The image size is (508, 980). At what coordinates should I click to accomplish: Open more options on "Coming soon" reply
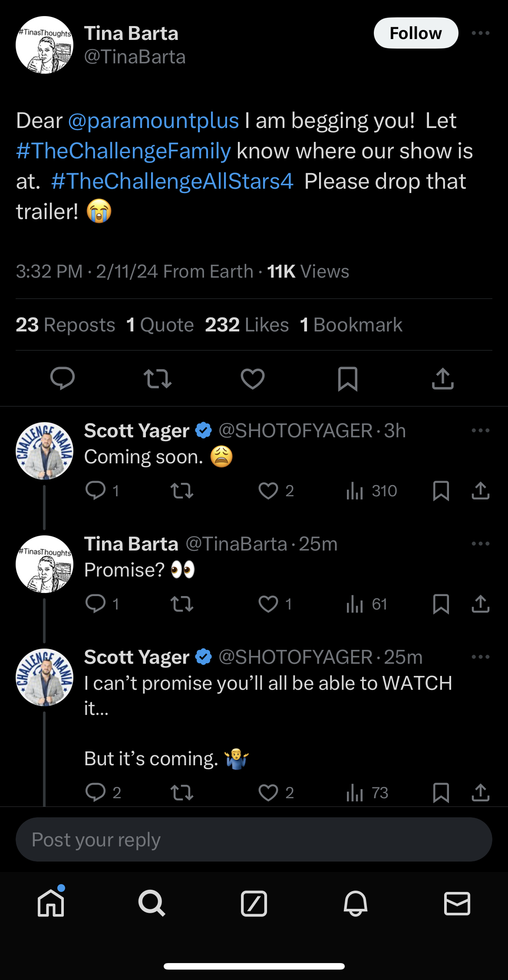coord(481,430)
